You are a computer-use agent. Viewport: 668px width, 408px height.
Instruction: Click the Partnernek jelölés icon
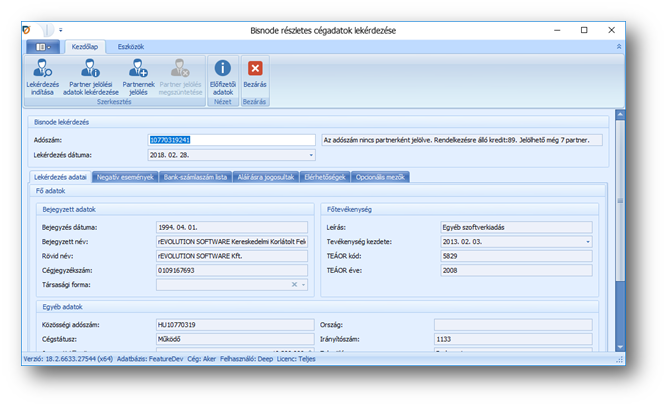click(137, 69)
